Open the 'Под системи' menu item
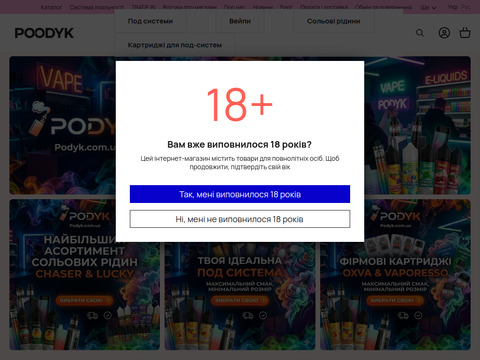 [150, 21]
